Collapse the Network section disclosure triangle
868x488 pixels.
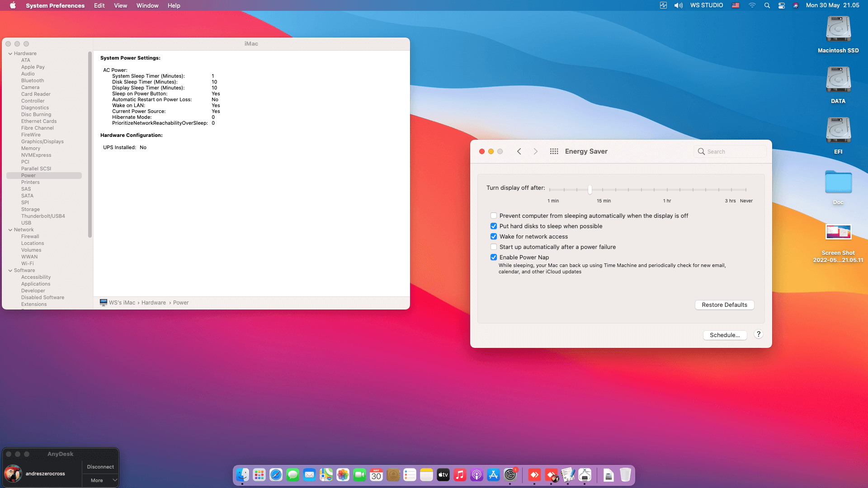click(x=10, y=230)
